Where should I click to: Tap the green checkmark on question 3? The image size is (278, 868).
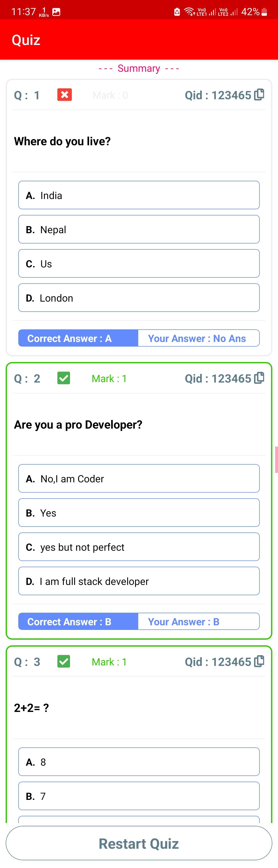[x=64, y=662]
